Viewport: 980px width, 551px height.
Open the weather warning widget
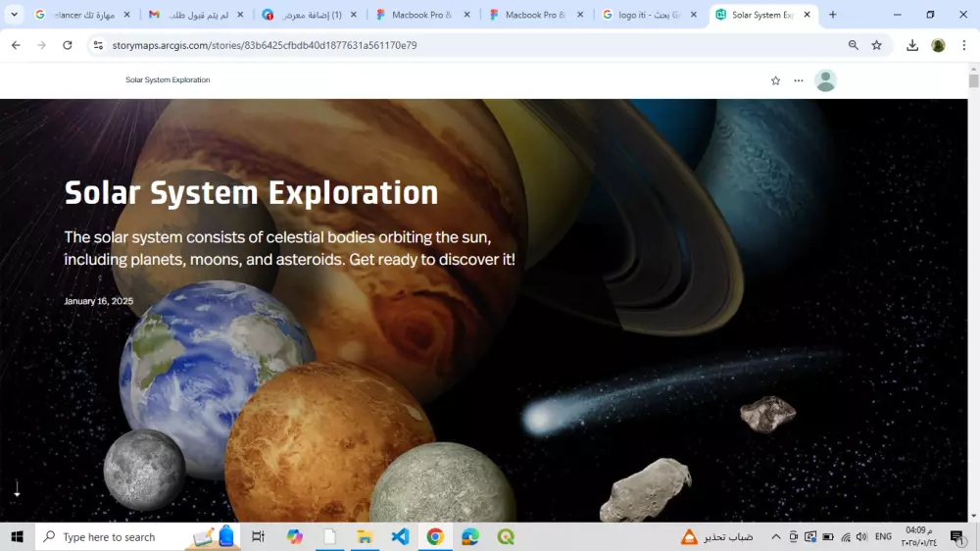[x=717, y=536]
